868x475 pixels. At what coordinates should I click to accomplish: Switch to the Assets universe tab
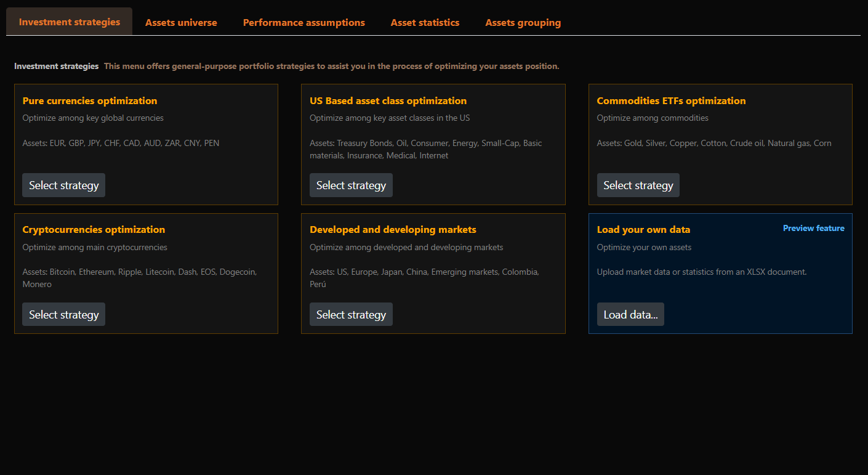[181, 23]
